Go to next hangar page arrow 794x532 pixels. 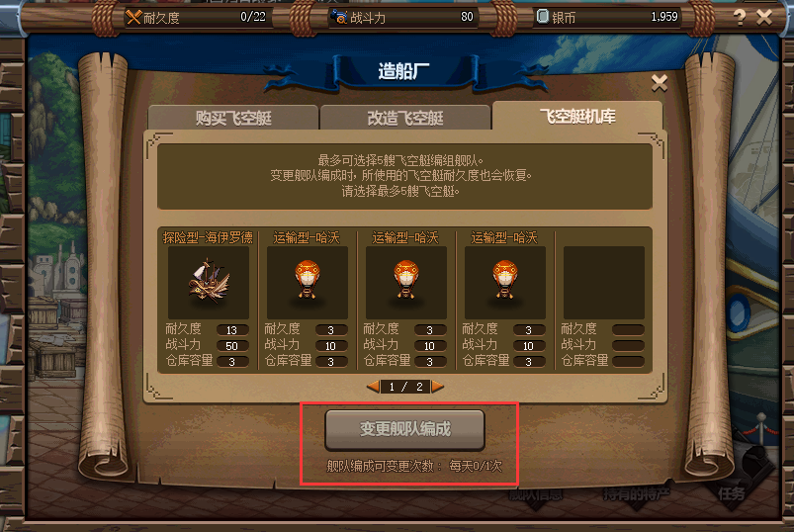(438, 387)
